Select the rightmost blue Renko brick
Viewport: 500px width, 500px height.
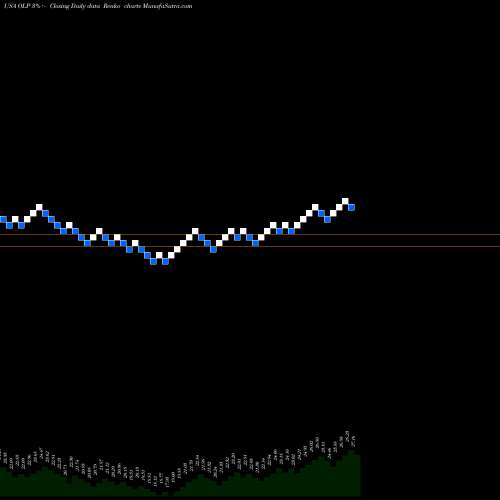351,207
